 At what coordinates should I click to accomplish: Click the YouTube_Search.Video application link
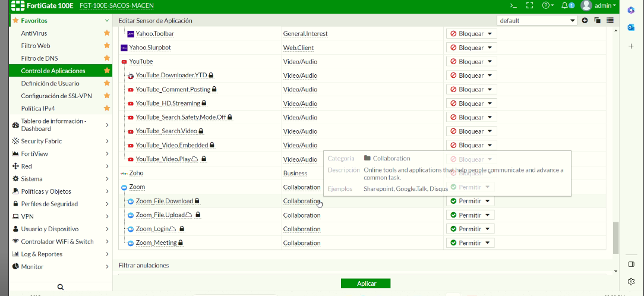coord(166,131)
